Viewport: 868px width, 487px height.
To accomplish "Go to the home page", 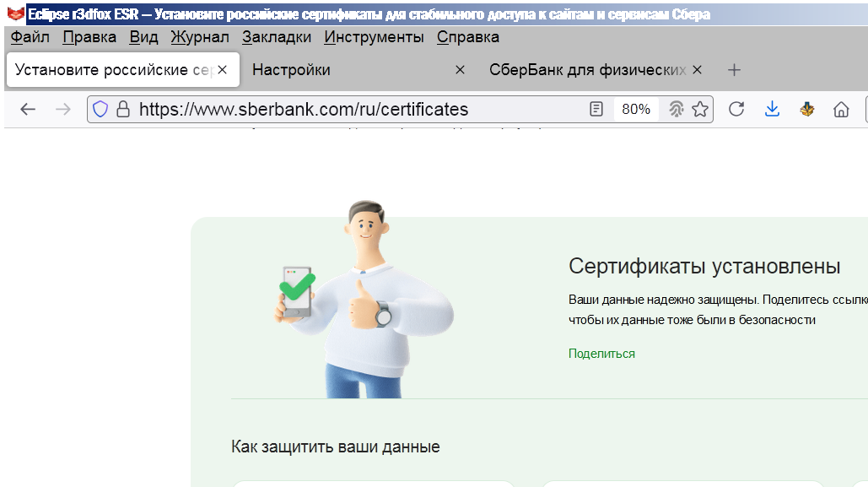I will click(x=842, y=109).
